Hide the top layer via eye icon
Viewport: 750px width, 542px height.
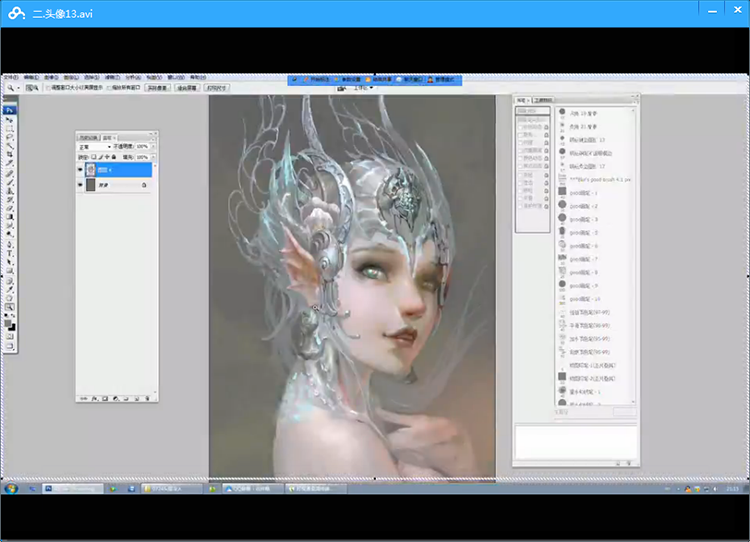[x=80, y=169]
